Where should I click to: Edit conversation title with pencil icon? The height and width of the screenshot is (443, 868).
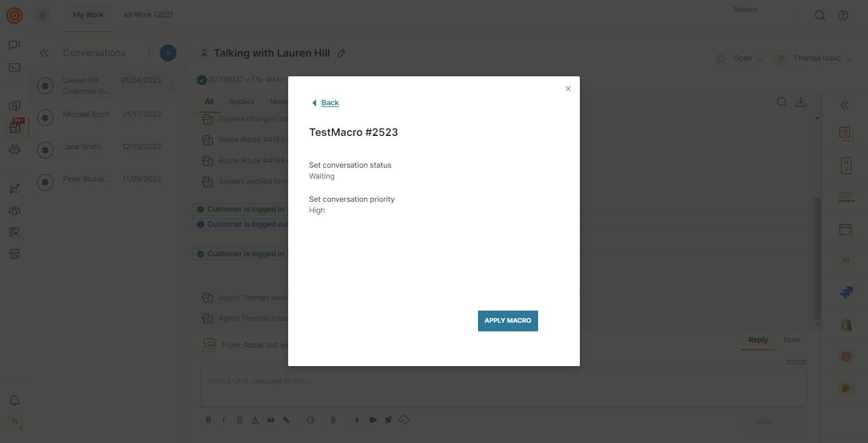[341, 53]
